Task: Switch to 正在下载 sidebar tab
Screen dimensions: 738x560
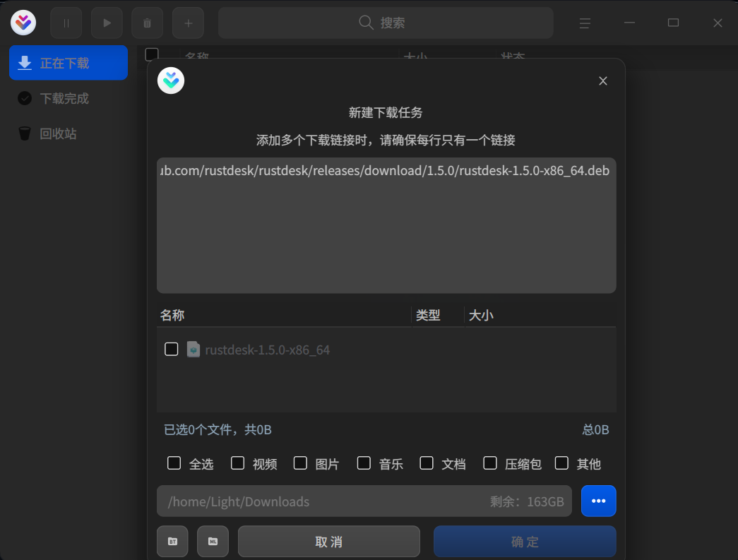Action: [x=69, y=63]
